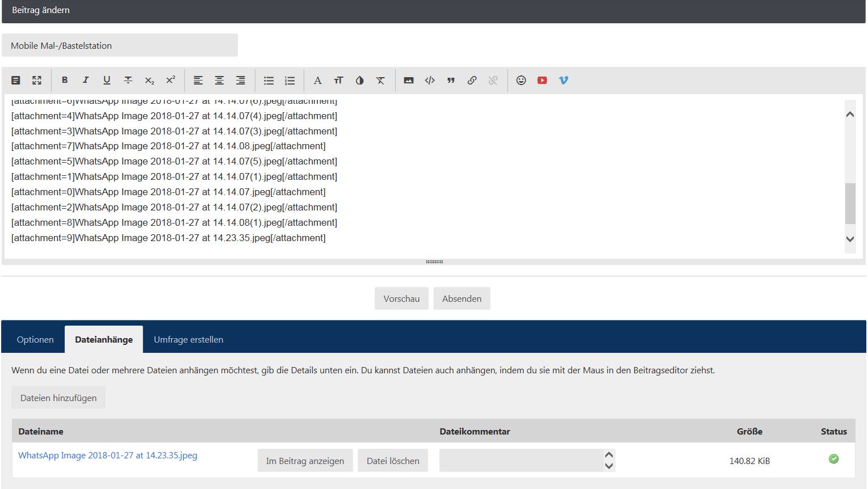Apply italic text formatting

86,81
